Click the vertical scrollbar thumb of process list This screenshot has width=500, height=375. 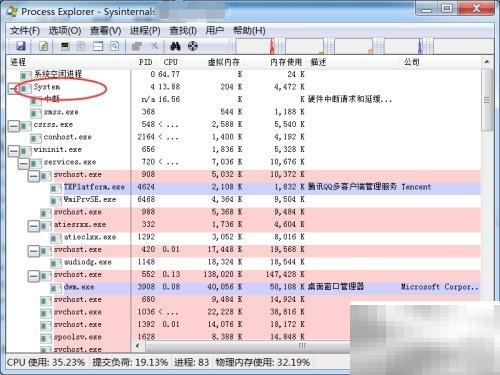click(x=487, y=100)
